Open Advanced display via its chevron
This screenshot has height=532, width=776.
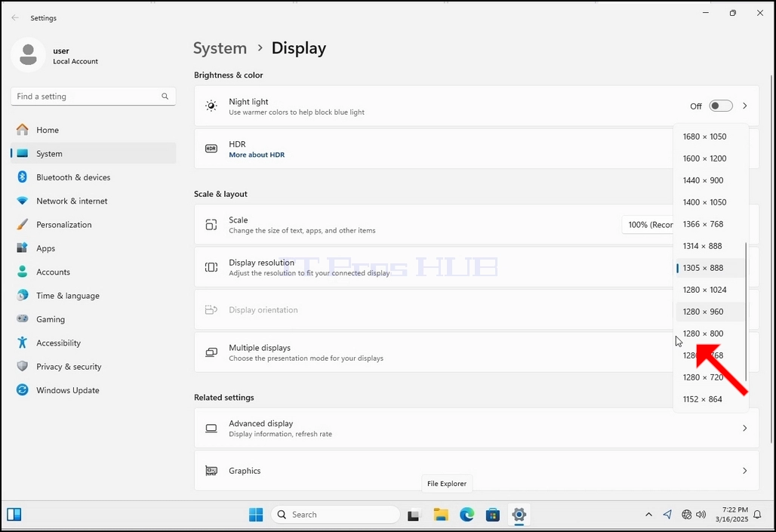click(745, 428)
